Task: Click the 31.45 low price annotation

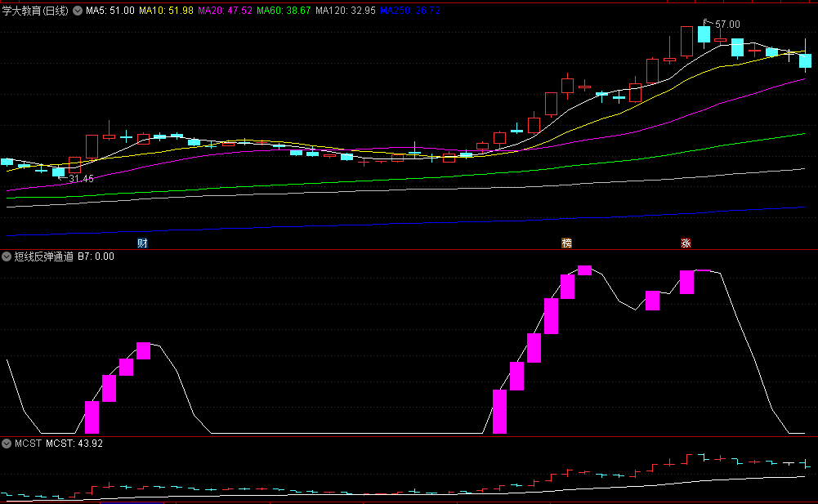Action: 82,179
